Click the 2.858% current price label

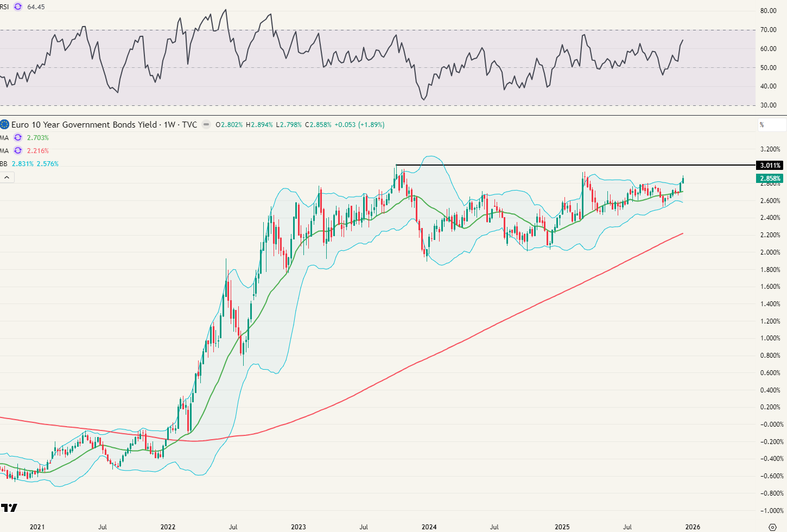coord(770,179)
